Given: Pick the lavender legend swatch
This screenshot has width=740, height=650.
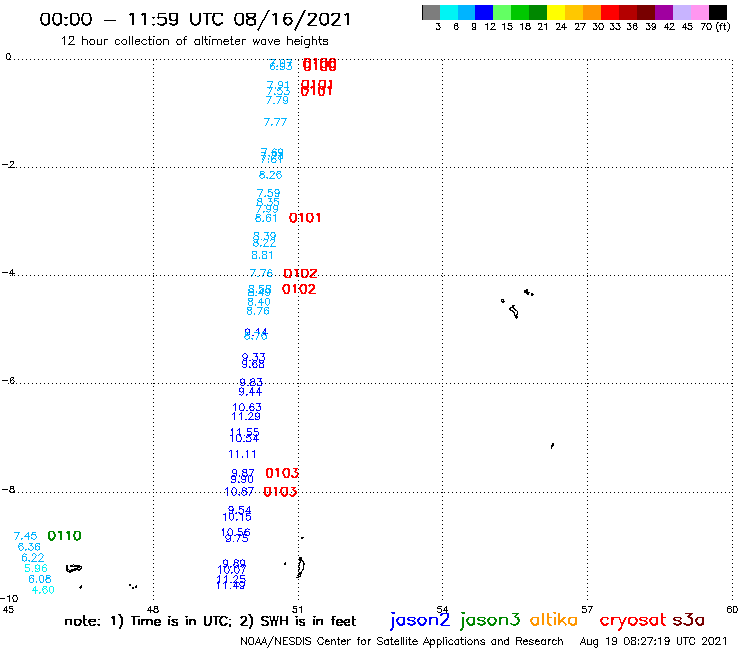Looking at the screenshot, I should (x=681, y=12).
